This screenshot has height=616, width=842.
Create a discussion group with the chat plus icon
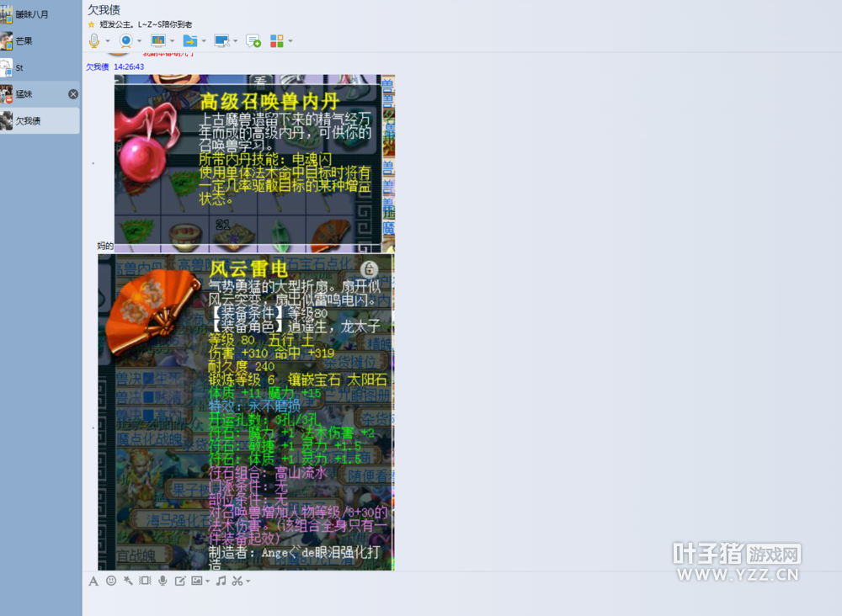point(253,40)
